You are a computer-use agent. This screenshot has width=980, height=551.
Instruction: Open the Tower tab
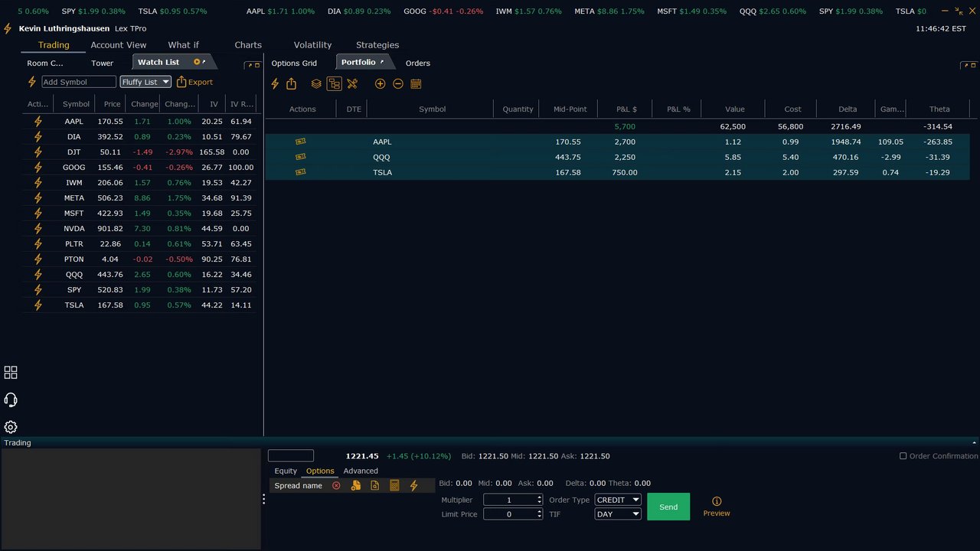point(102,63)
